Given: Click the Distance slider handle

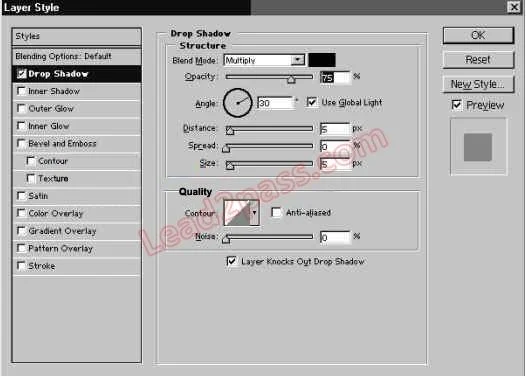Looking at the screenshot, I should click(x=230, y=130).
